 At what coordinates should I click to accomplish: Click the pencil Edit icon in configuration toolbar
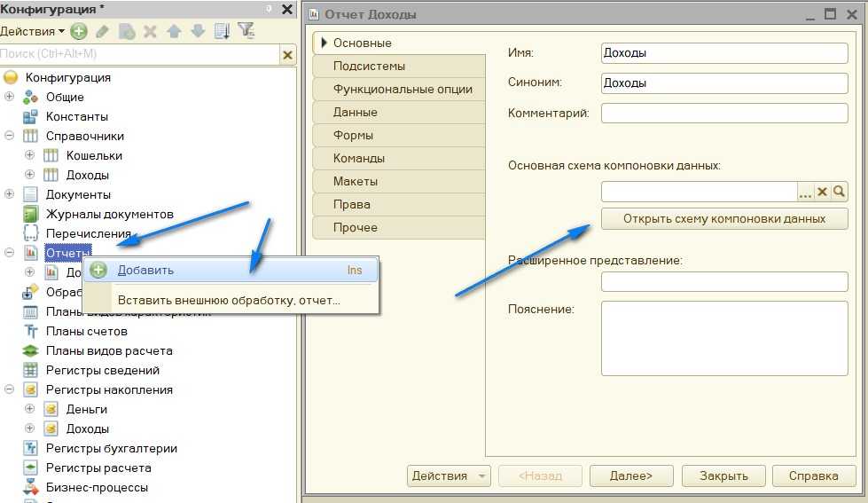click(103, 32)
